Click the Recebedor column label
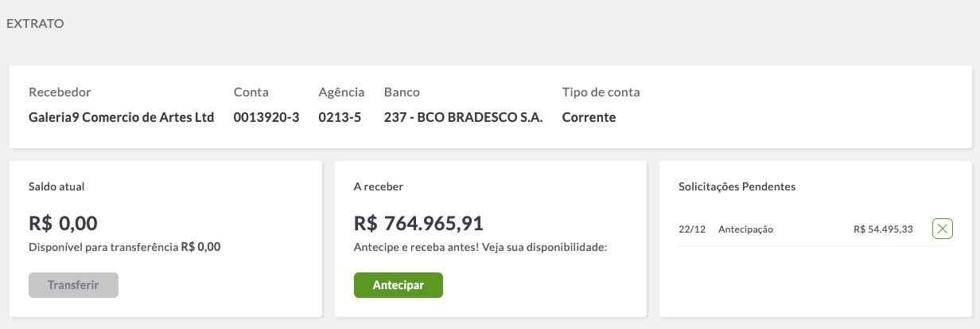 tap(60, 92)
